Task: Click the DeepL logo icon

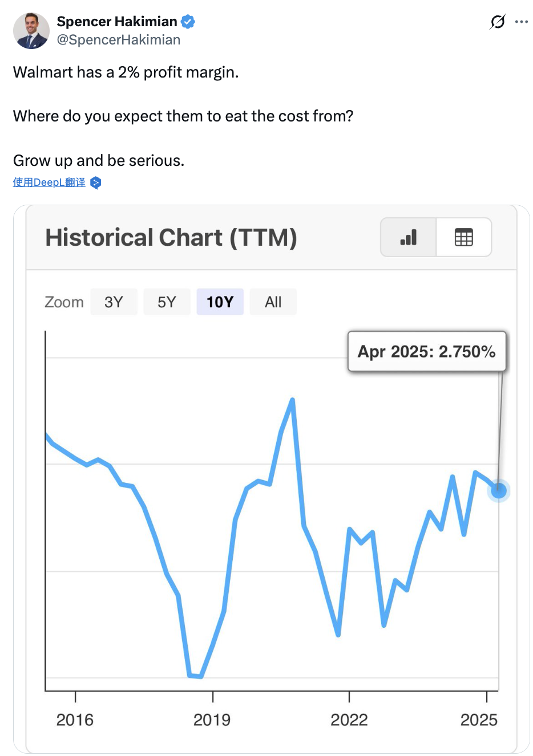Action: pos(96,183)
